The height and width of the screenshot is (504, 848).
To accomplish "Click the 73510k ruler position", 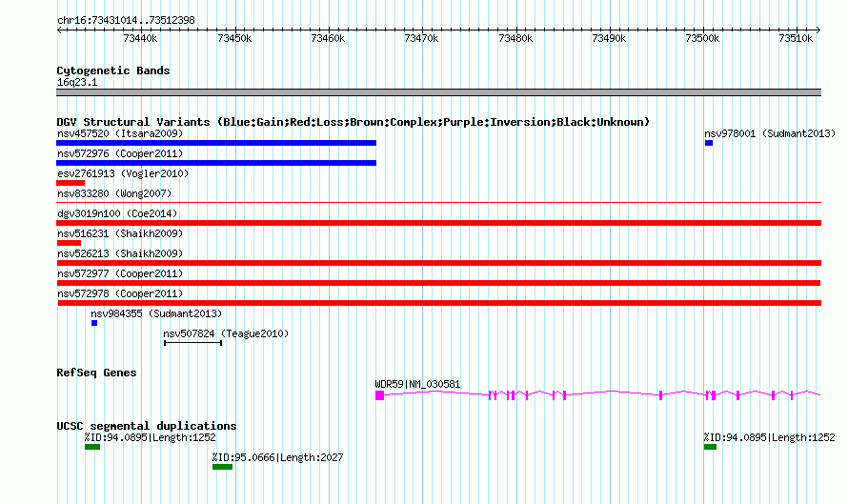I will [797, 38].
